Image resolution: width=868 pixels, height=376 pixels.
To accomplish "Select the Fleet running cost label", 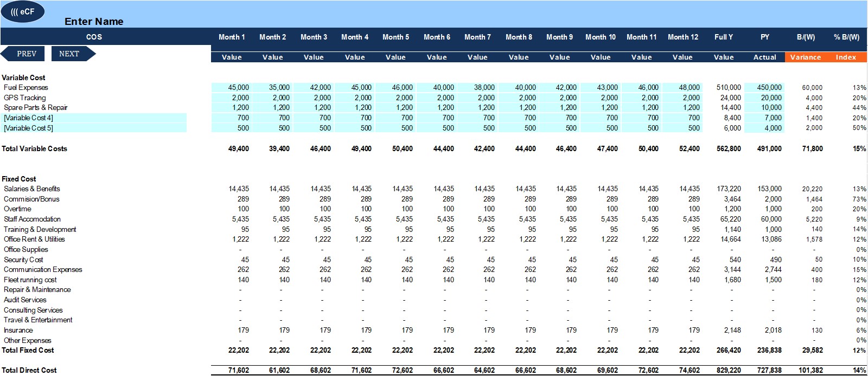I will pos(30,280).
